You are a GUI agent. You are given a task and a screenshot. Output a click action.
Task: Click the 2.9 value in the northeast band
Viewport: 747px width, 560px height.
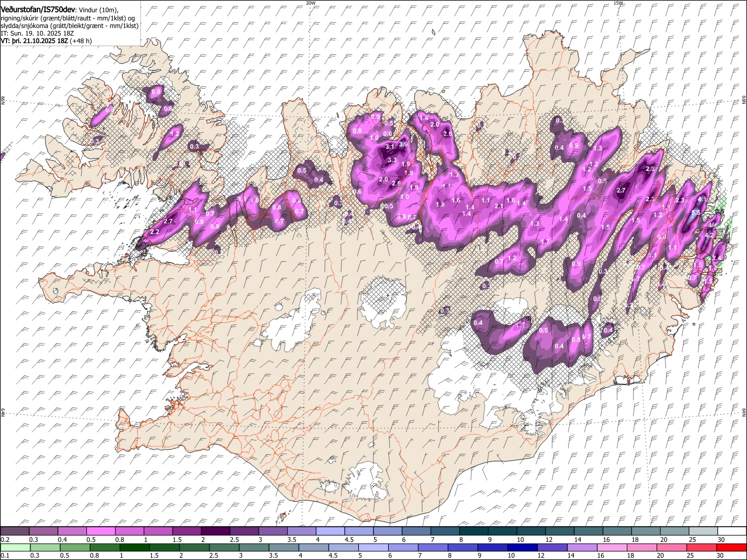(651, 169)
